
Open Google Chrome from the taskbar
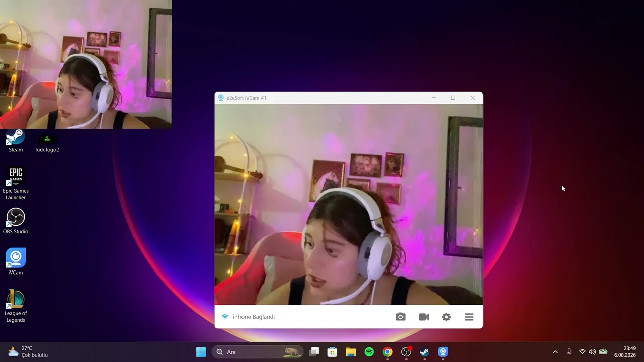[x=387, y=352]
